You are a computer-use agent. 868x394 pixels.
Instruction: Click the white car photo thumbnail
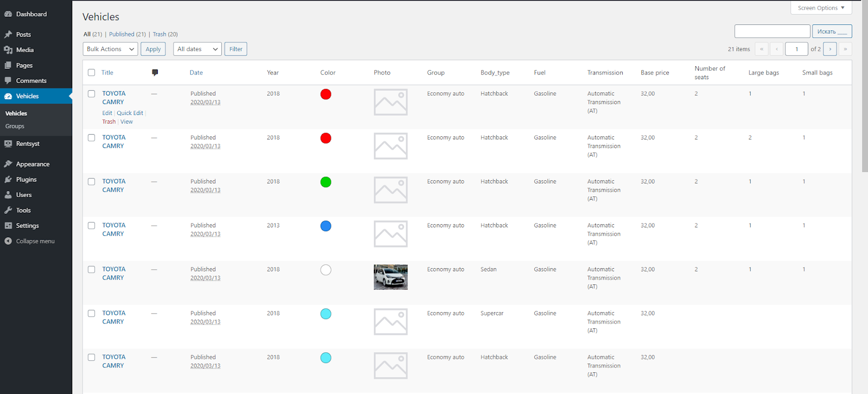pyautogui.click(x=391, y=277)
